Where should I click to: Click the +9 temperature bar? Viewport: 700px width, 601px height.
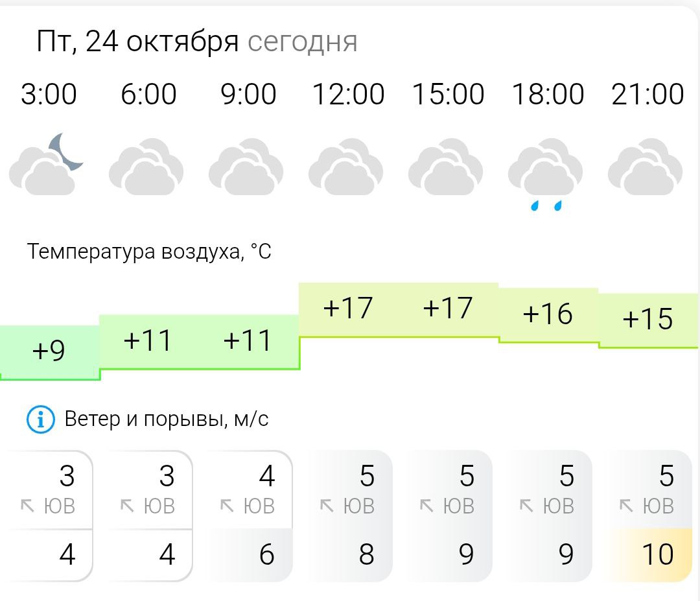point(49,351)
